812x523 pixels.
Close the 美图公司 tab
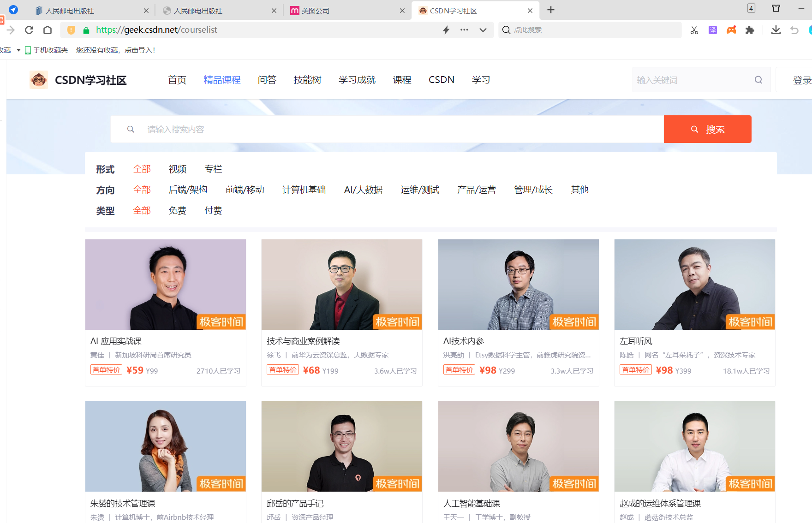click(402, 11)
